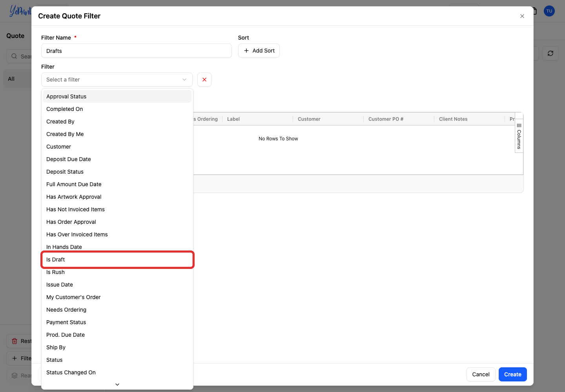Select In Hands Date filter

117,247
